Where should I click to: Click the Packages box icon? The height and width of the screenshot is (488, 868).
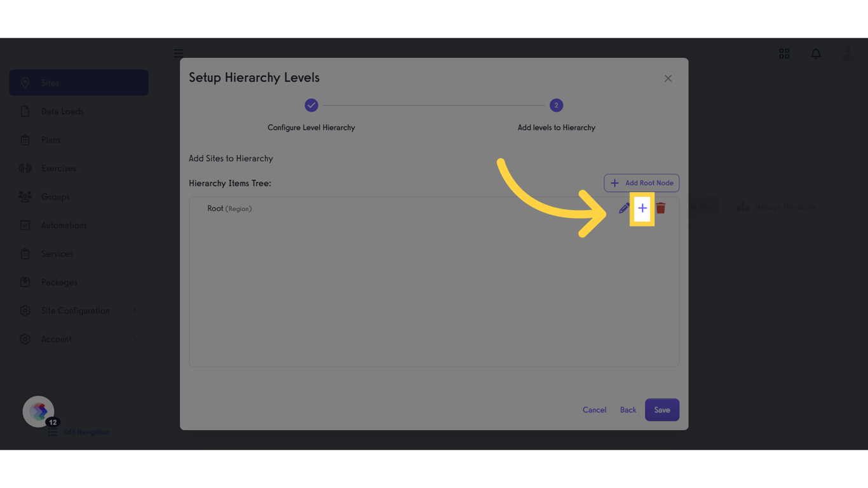25,282
